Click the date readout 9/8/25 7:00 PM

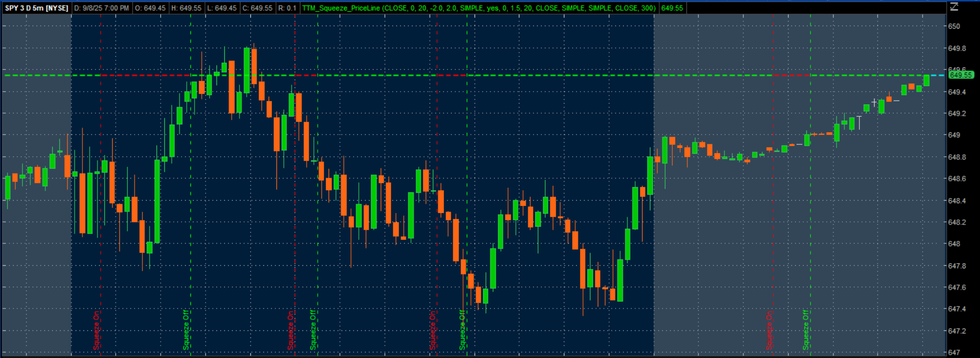(102, 8)
